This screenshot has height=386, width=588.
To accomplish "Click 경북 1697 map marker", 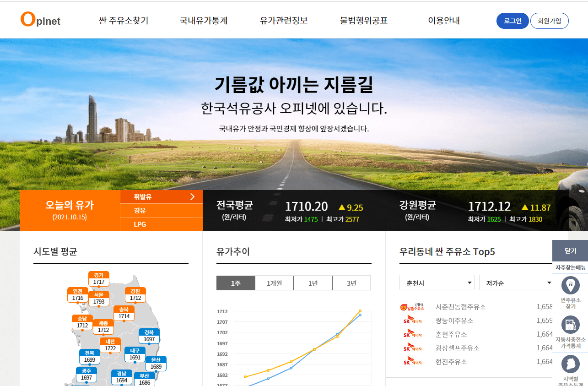I will [149, 336].
